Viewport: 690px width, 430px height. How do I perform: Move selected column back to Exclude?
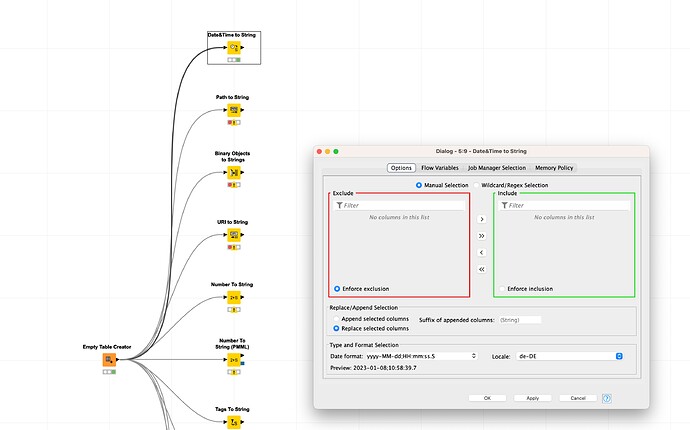[481, 252]
